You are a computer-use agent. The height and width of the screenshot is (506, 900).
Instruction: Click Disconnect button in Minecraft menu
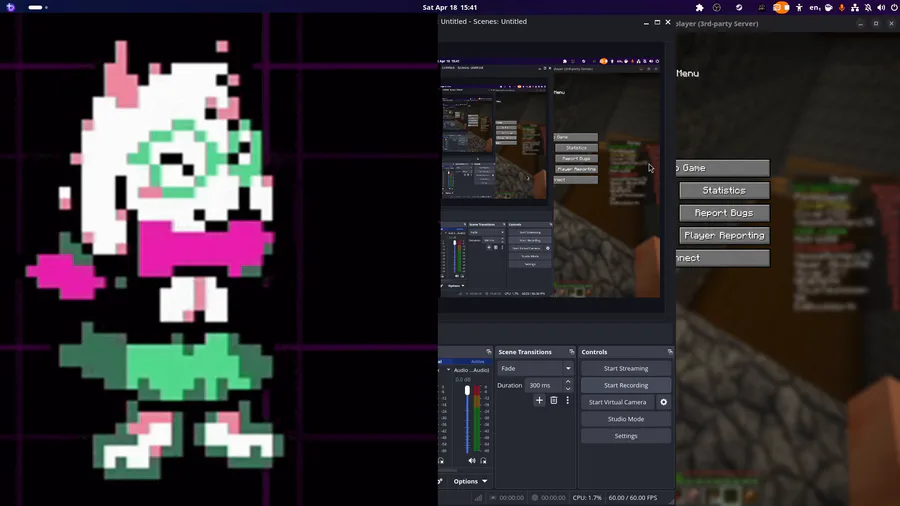point(723,258)
